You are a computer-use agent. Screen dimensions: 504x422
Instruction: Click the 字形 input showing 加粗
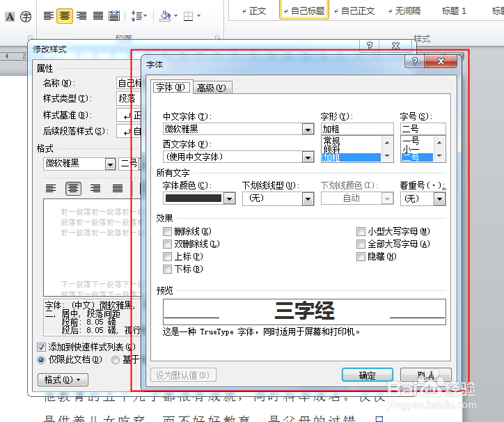[357, 129]
